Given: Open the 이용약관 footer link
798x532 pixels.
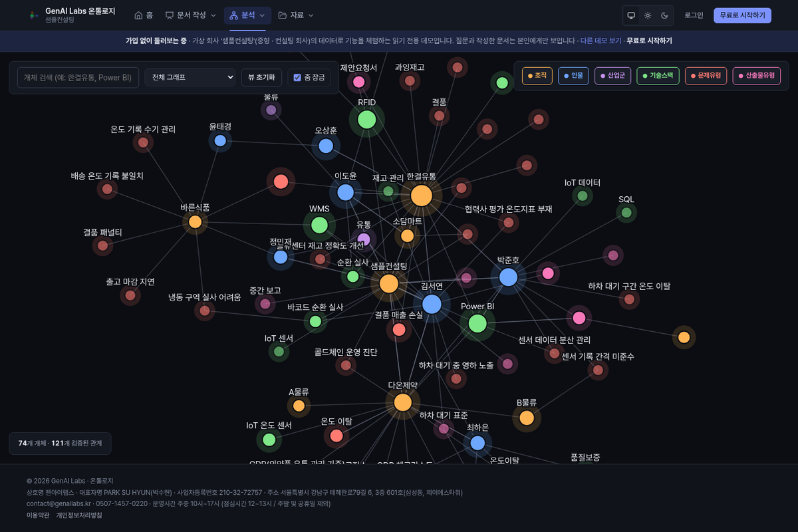Looking at the screenshot, I should 38,515.
